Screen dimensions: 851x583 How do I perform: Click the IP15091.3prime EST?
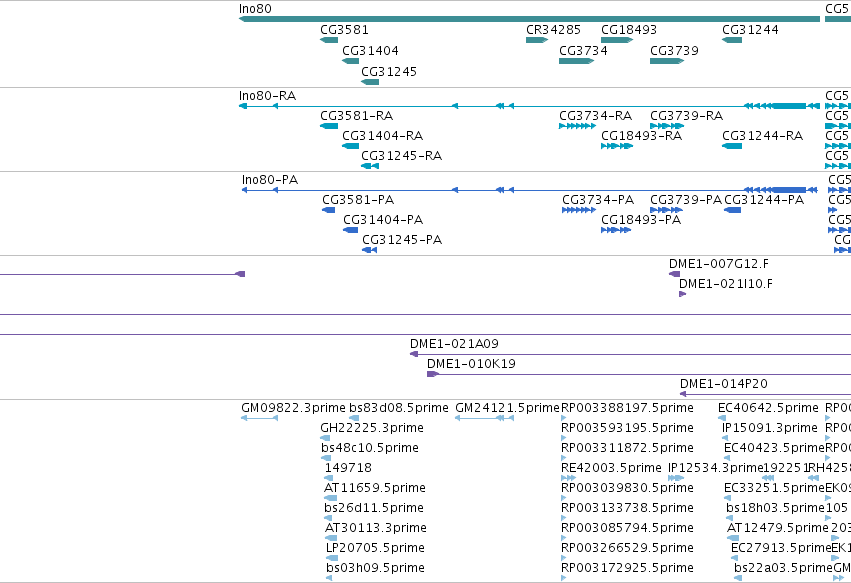(x=725, y=438)
